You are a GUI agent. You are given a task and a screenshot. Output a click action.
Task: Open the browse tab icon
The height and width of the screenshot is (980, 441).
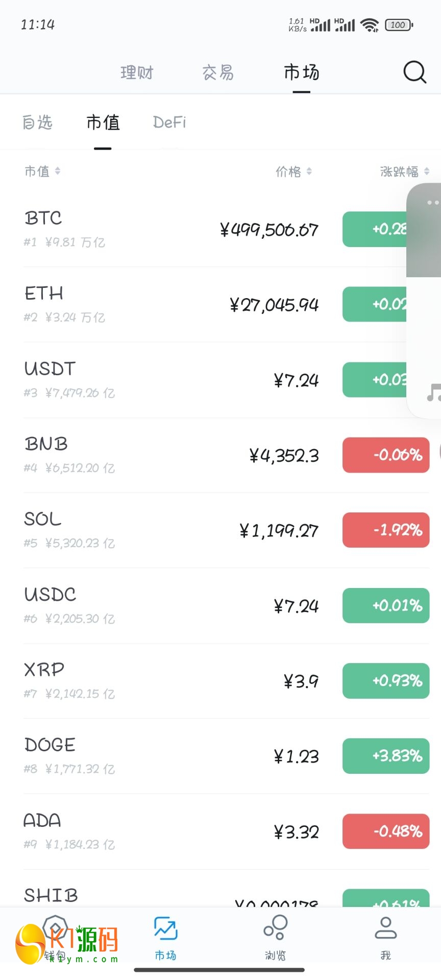(276, 928)
